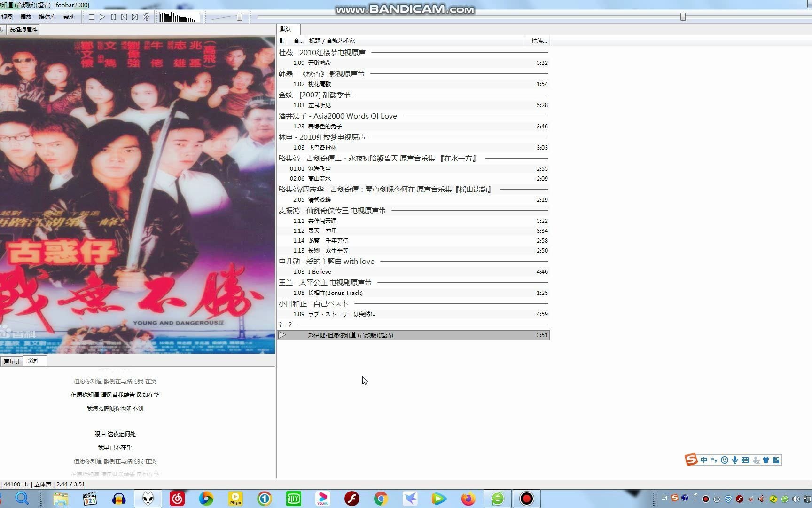Stop playback with the square Stop button

pyautogui.click(x=92, y=17)
